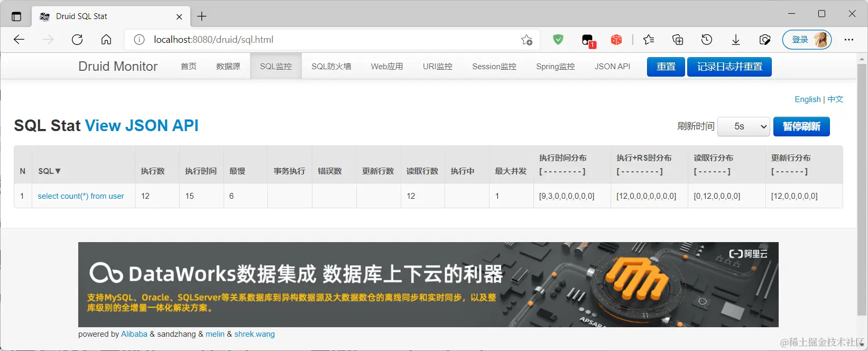The width and height of the screenshot is (868, 351).
Task: Open the URI监控 menu item
Action: tap(438, 66)
